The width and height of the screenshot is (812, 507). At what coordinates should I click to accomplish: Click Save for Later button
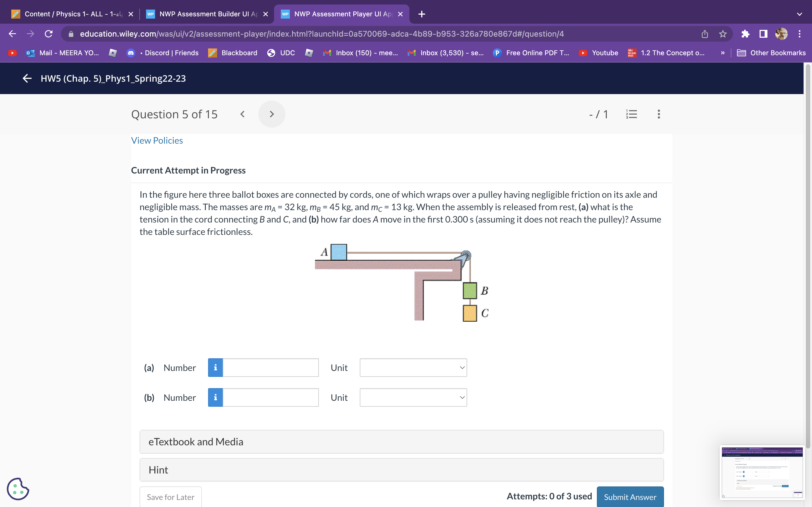point(171,497)
